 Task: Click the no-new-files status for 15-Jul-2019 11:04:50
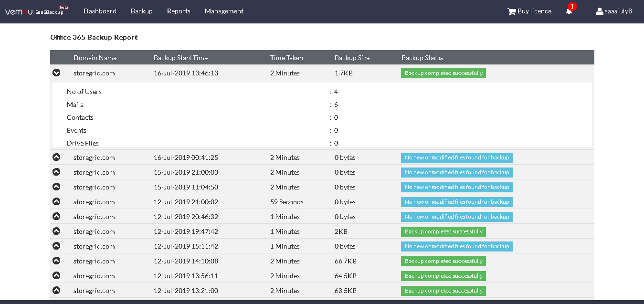coord(457,187)
